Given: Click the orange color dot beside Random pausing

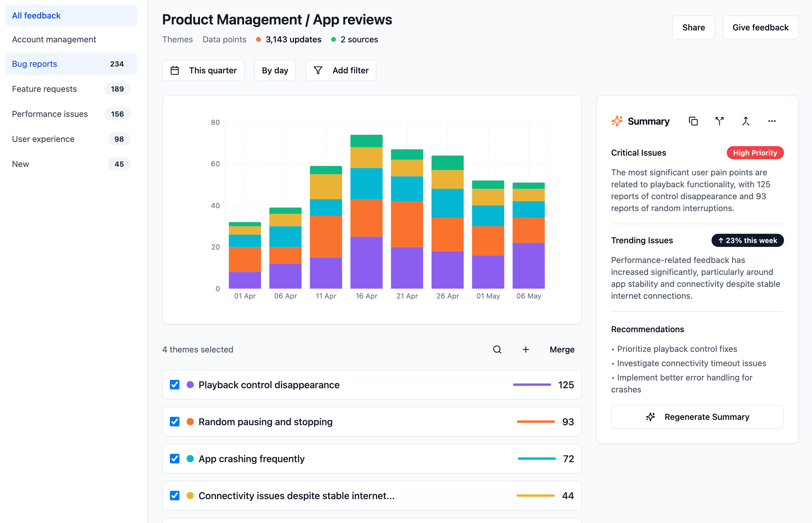Looking at the screenshot, I should pos(190,422).
